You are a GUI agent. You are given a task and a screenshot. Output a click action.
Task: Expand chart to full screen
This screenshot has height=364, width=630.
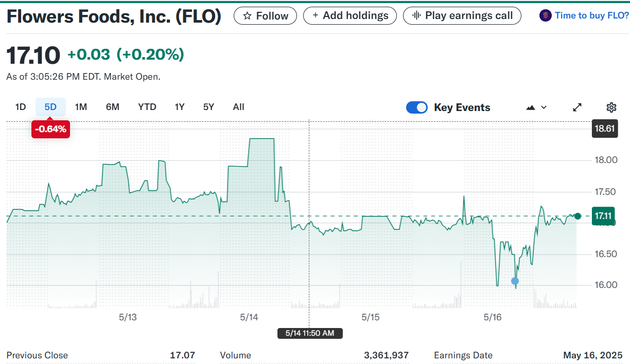tap(577, 107)
